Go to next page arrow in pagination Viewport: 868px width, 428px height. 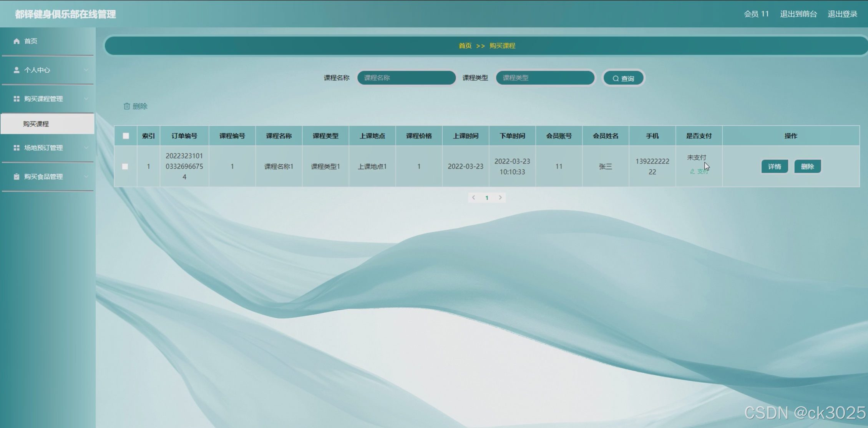point(500,198)
